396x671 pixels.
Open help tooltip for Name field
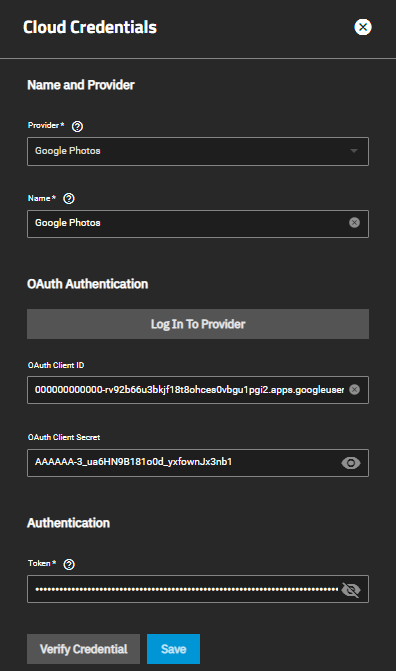[x=69, y=199]
